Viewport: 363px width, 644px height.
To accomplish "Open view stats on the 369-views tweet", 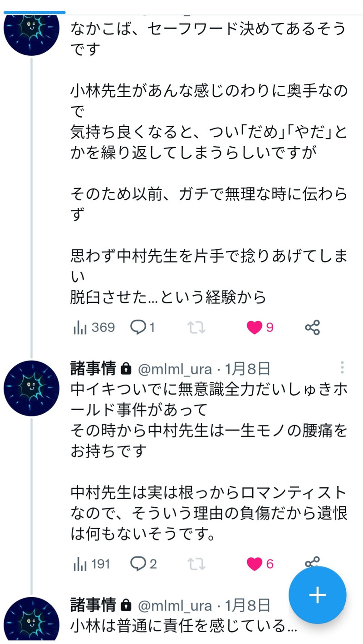I will [x=94, y=327].
